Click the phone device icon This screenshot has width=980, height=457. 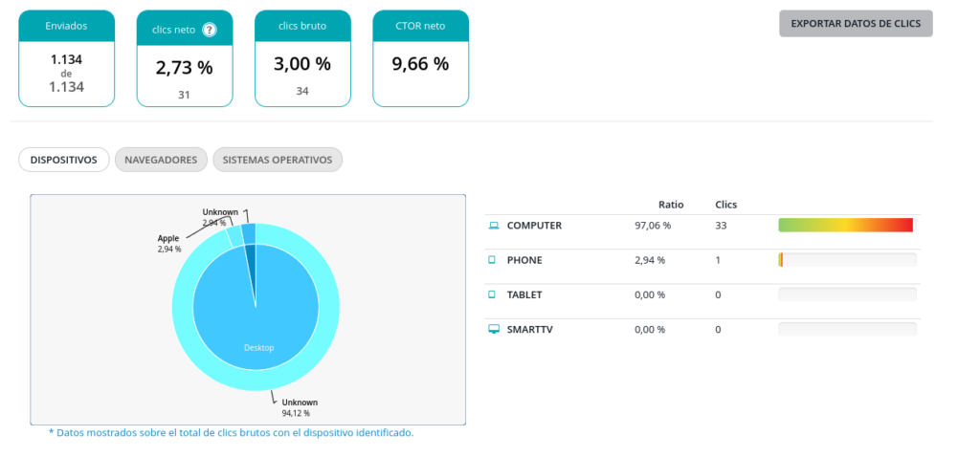click(494, 260)
